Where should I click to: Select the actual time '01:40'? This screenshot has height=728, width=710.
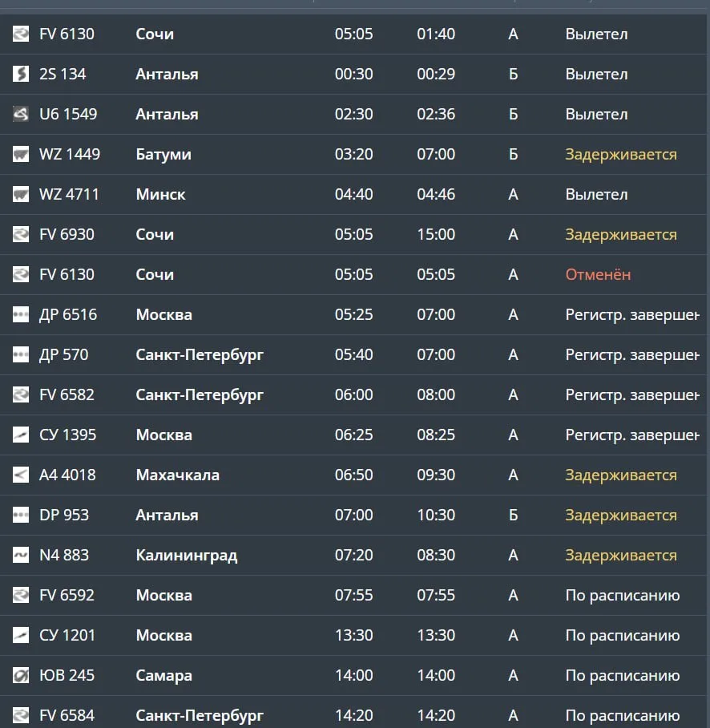[436, 34]
